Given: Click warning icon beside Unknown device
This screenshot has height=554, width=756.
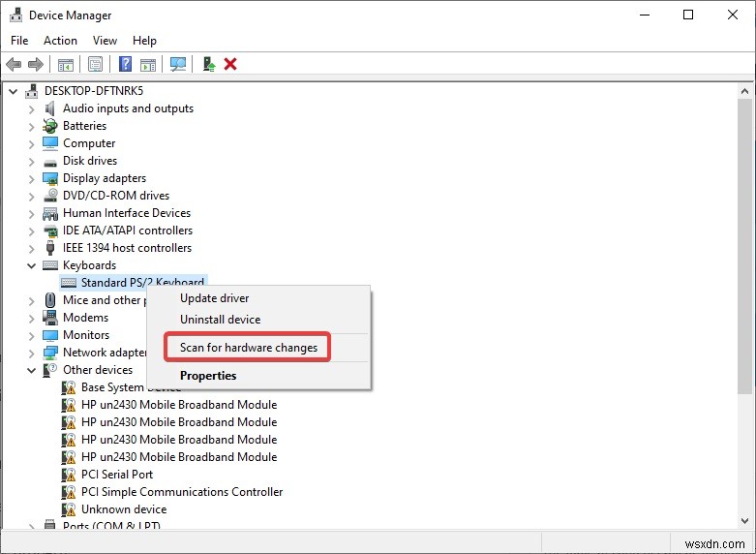Looking at the screenshot, I should (69, 509).
